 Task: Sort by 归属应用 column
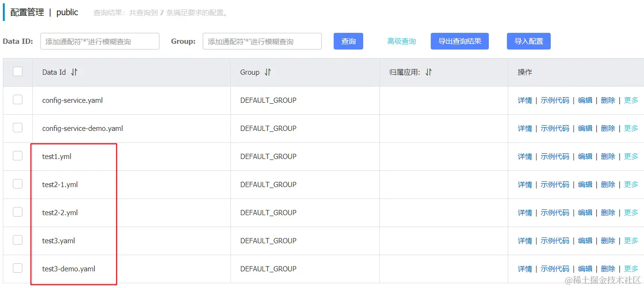(x=428, y=72)
